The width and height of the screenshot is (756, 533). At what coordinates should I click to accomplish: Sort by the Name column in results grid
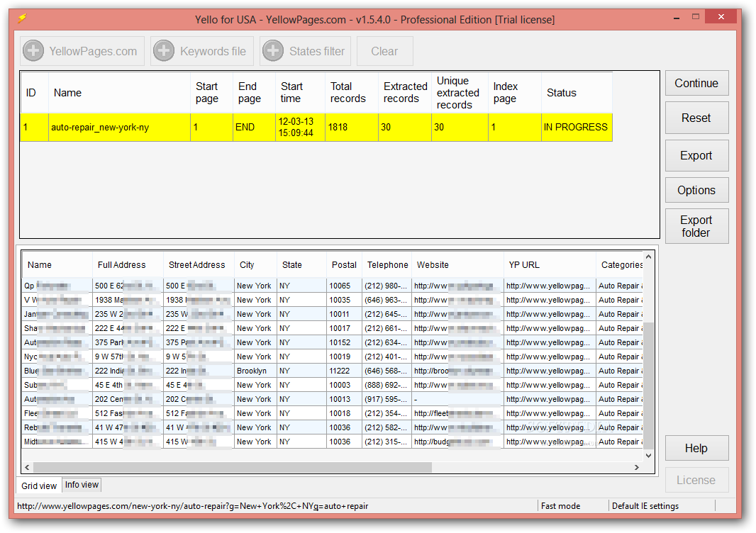pyautogui.click(x=57, y=265)
